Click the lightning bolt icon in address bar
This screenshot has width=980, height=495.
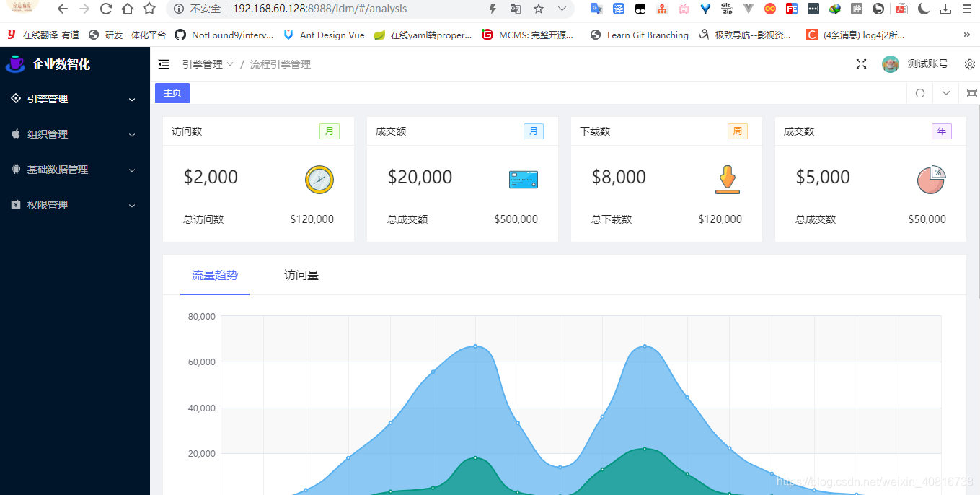coord(493,9)
